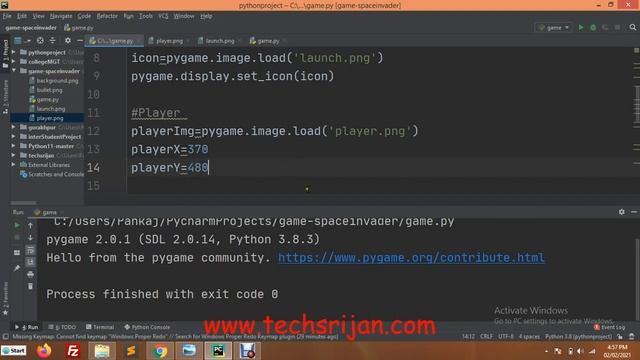The width and height of the screenshot is (640, 360).
Task: Open Firefox from the taskbar
Action: tap(44, 351)
